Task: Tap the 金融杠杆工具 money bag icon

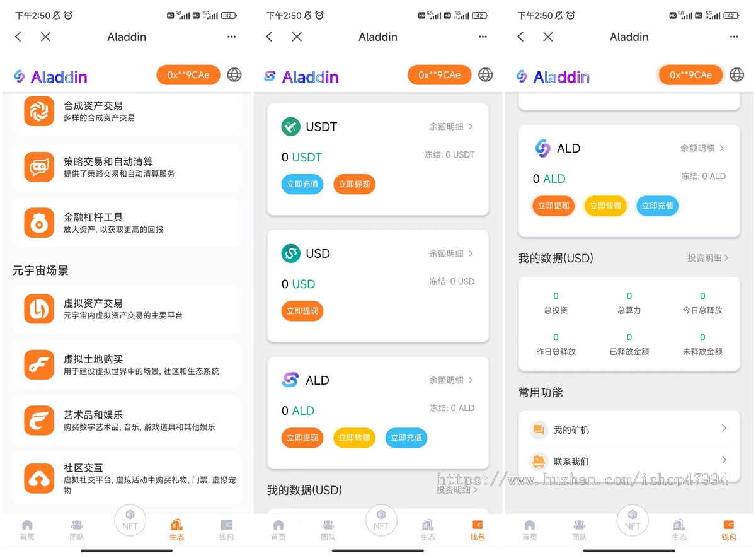Action: pyautogui.click(x=39, y=223)
